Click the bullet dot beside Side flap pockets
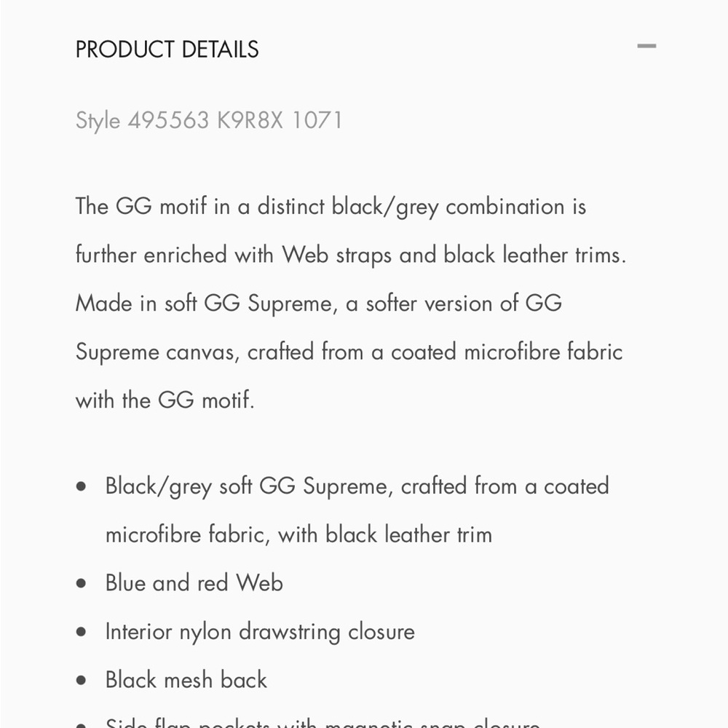728x728 pixels. click(82, 725)
